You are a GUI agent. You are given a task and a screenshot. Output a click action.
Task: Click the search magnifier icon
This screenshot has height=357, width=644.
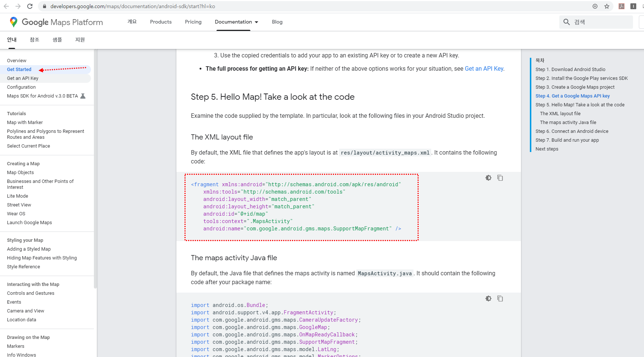(x=567, y=22)
